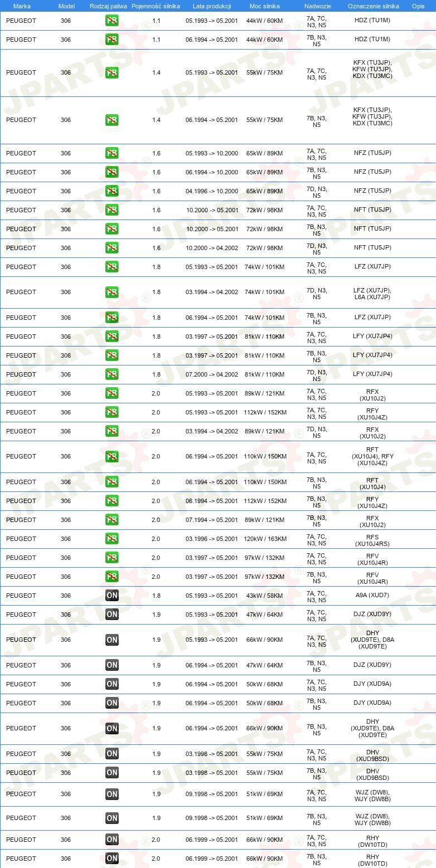
Task: Select the 43kW / 58KM power cell
Action: coord(264,596)
